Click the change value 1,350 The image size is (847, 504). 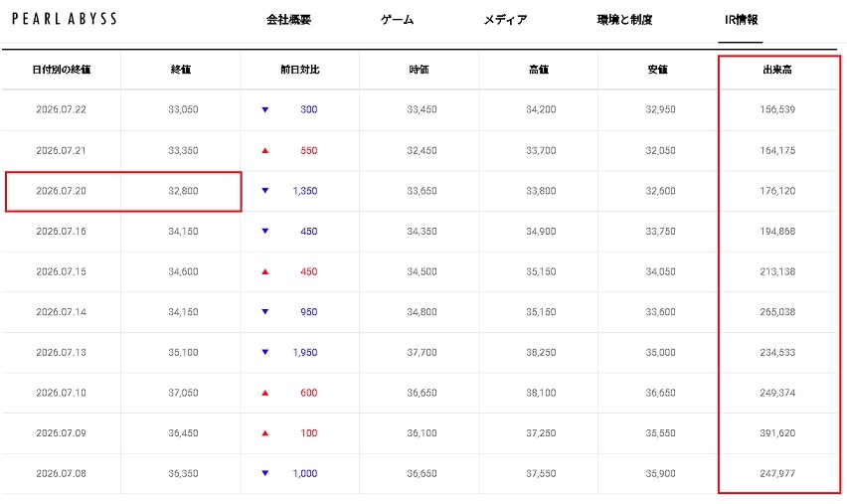305,191
